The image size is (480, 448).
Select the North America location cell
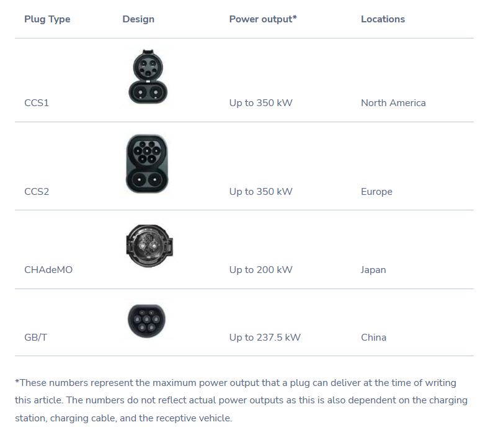click(393, 103)
